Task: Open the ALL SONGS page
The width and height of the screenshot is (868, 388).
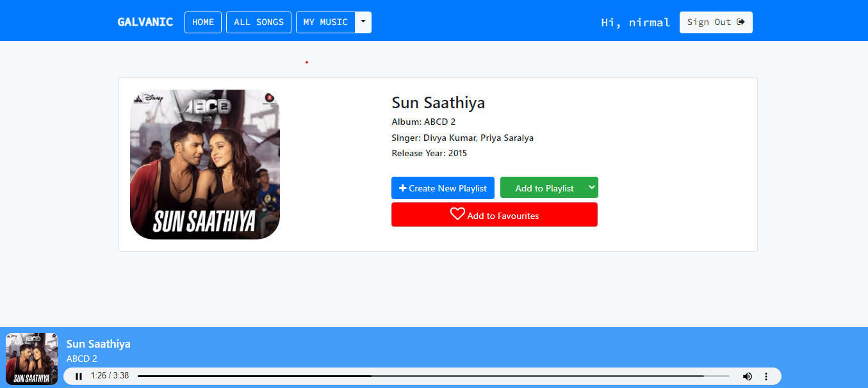Action: click(x=259, y=22)
